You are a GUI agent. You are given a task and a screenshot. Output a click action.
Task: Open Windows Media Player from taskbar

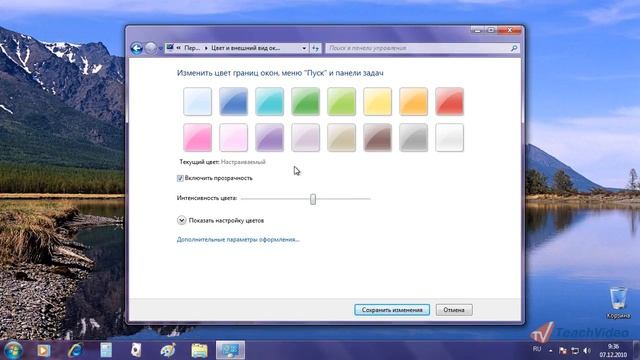click(x=44, y=350)
